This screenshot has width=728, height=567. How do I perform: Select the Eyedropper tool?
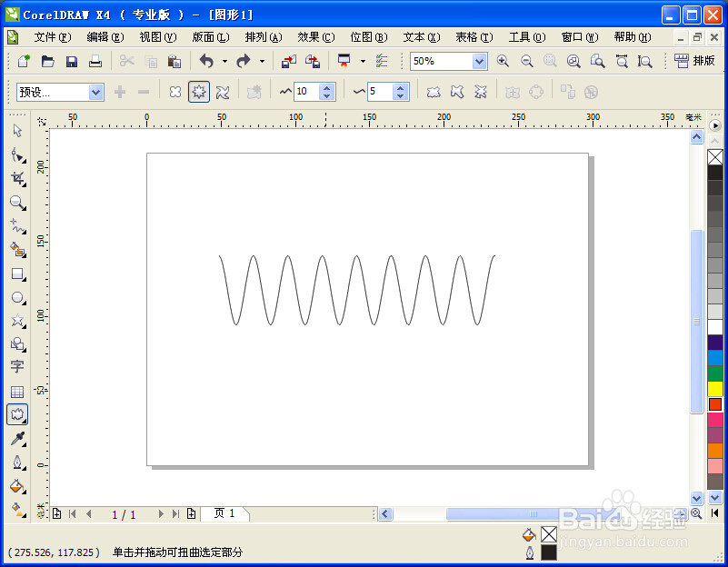tap(17, 439)
